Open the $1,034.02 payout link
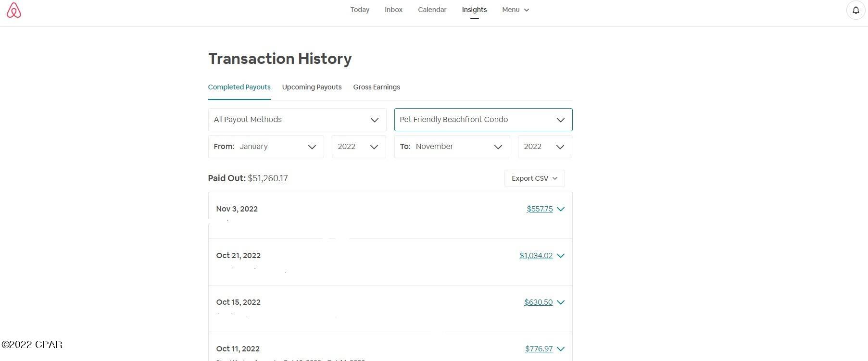Viewport: 868px width, 361px height. click(536, 256)
